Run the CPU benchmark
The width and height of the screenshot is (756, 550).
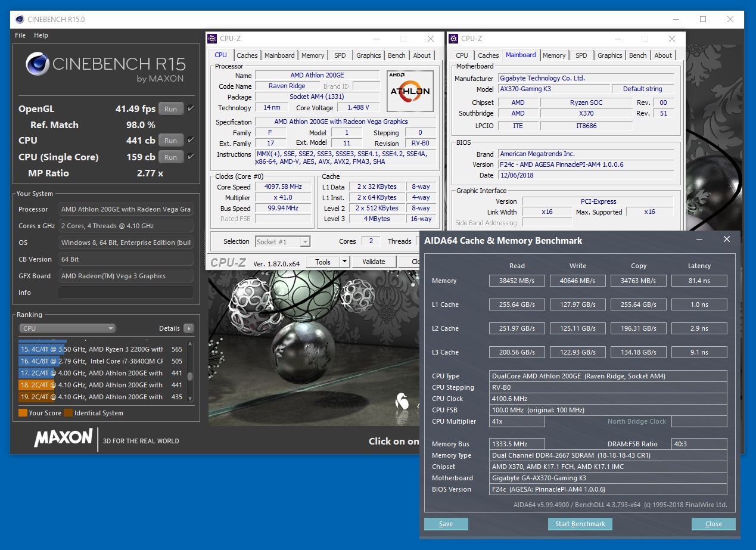171,141
